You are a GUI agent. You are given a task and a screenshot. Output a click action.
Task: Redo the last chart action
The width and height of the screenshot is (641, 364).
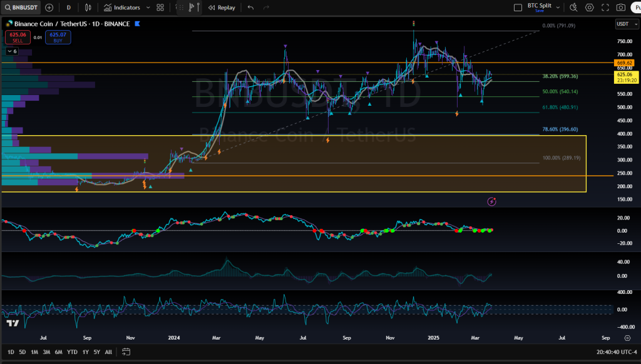click(x=266, y=8)
